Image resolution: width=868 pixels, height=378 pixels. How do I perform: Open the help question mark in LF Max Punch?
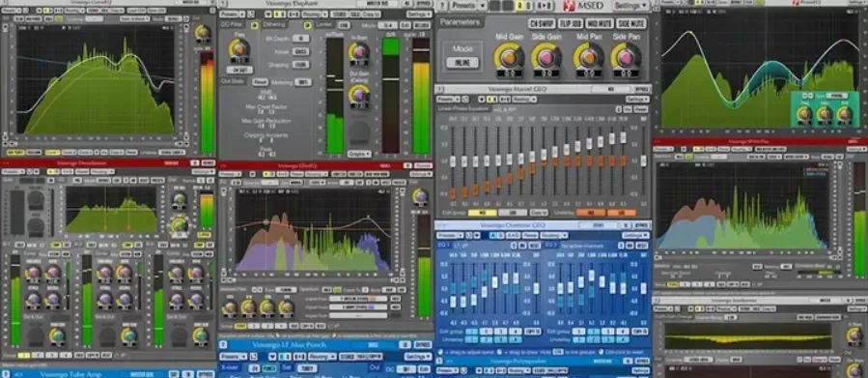(x=223, y=344)
